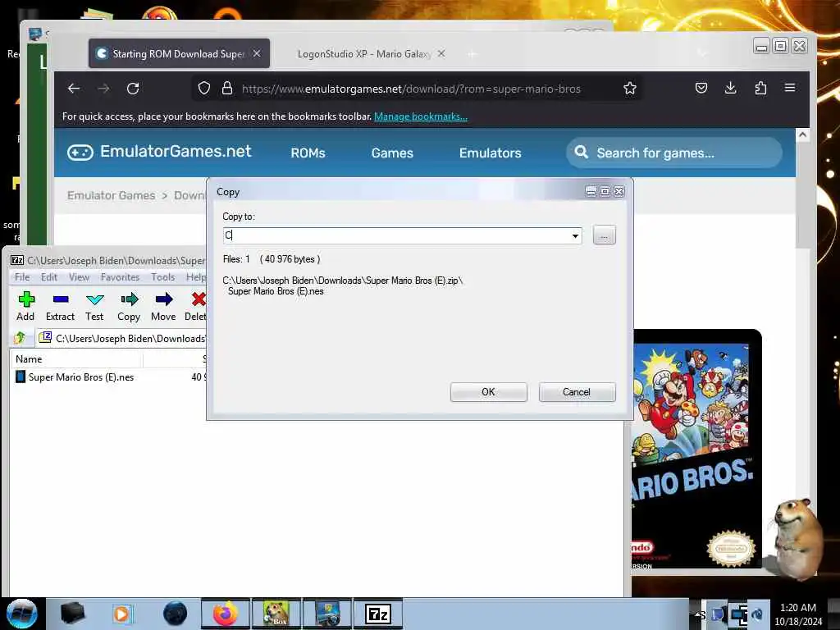Open Firefox downloads panel

click(x=730, y=88)
